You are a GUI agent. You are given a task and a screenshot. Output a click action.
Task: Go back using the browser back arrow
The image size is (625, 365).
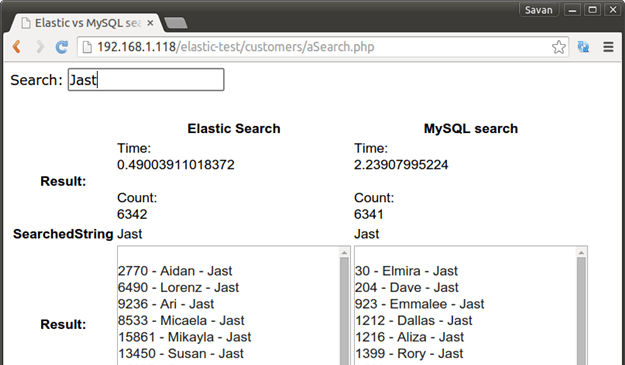[16, 47]
